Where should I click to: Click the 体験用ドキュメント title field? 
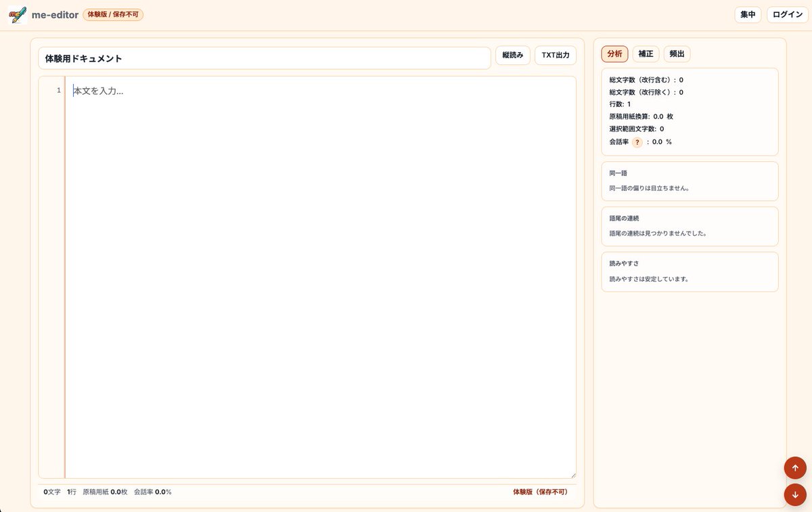click(265, 58)
